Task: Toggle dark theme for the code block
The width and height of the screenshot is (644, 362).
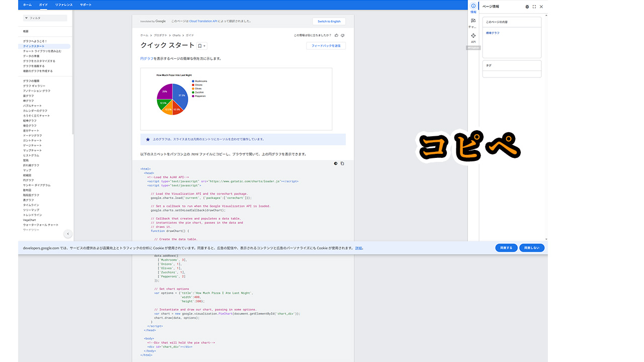Action: coord(336,163)
